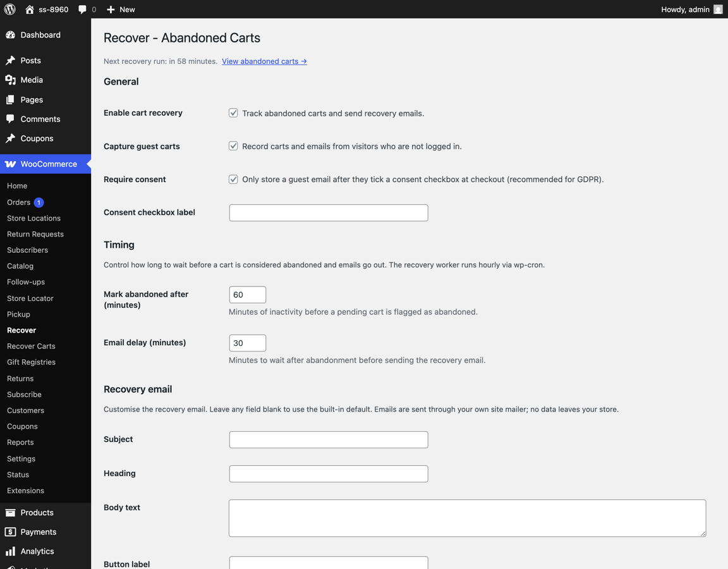Click the Orders count badge

39,202
